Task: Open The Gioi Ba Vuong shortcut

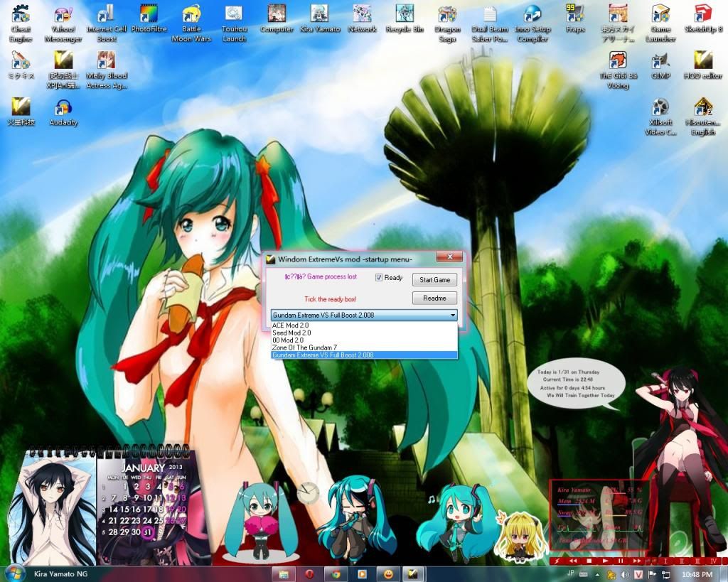Action: (618, 70)
